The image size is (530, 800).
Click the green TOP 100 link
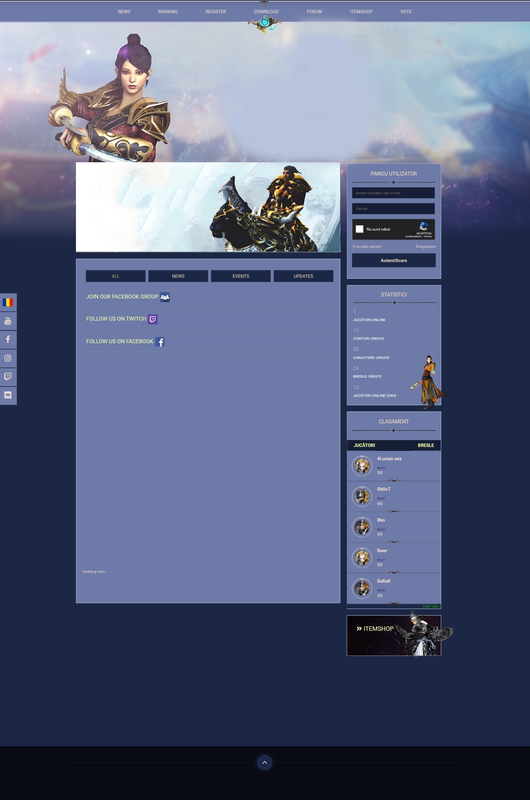[x=431, y=607]
